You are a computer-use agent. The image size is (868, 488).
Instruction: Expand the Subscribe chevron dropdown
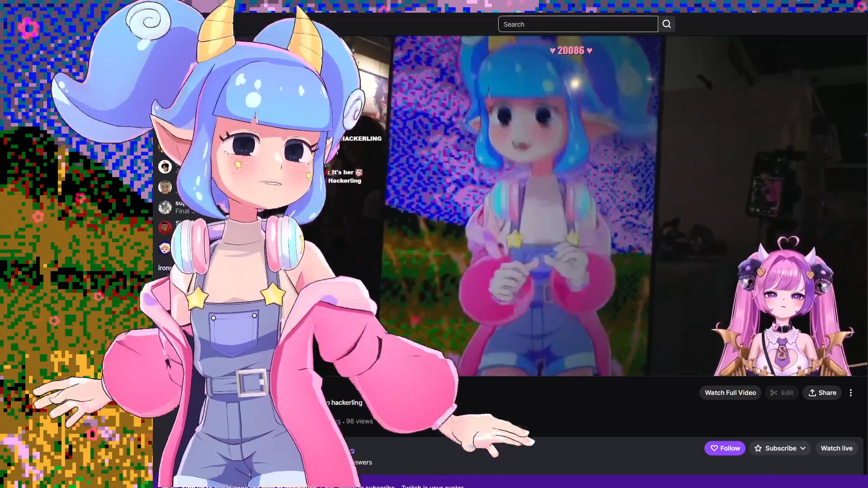803,448
